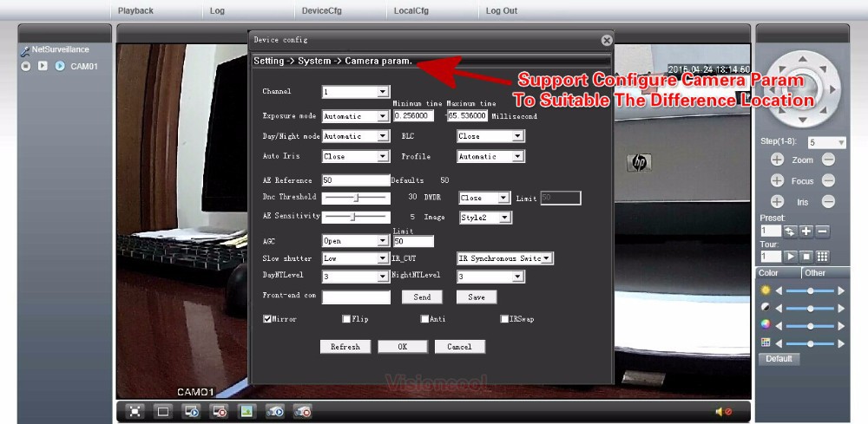Tick the IRSwap checkbox
The image size is (868, 424).
504,319
